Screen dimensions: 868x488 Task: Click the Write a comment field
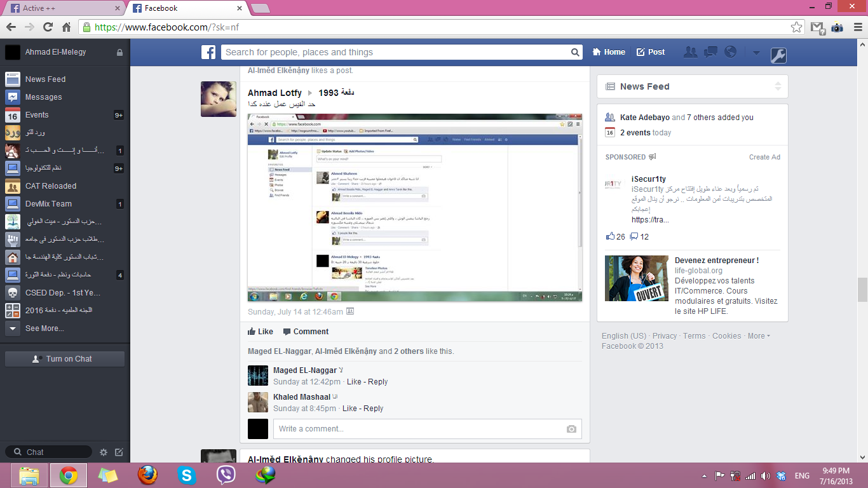pyautogui.click(x=428, y=429)
